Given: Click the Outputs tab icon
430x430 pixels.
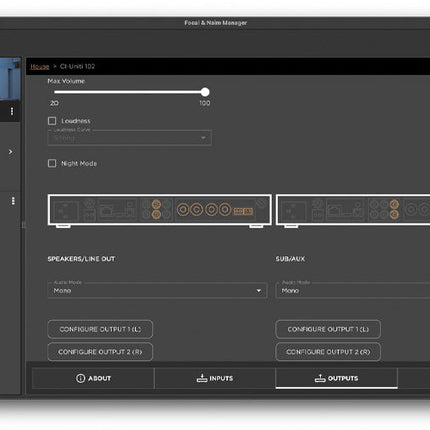Looking at the screenshot, I should pyautogui.click(x=320, y=378).
